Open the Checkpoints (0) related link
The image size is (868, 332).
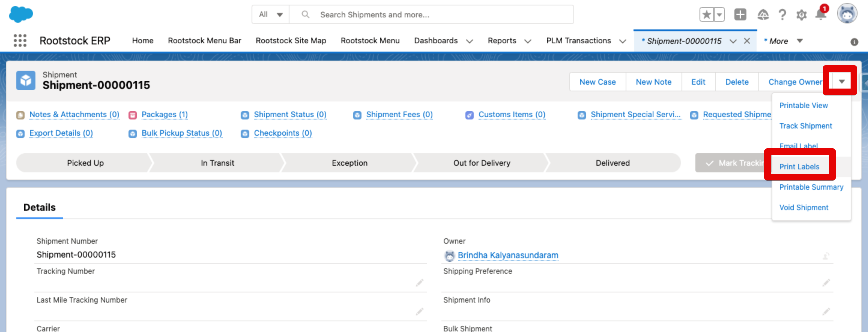coord(283,134)
